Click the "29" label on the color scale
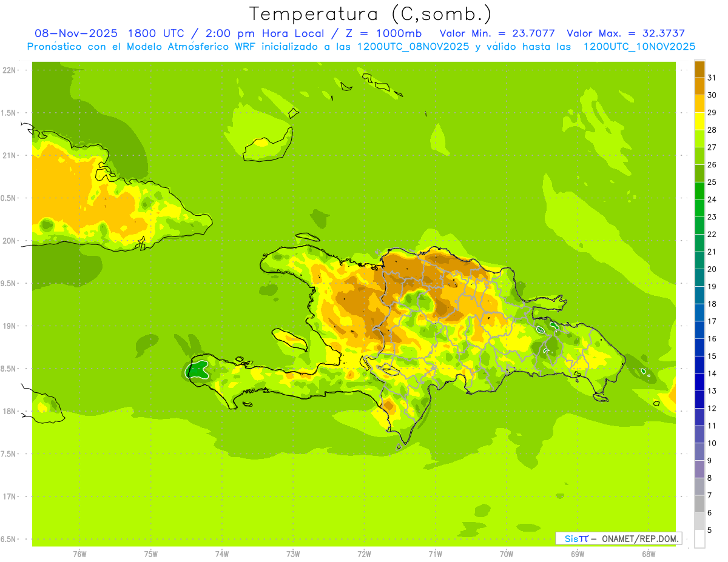Viewport: 728px width, 562px height. (712, 113)
